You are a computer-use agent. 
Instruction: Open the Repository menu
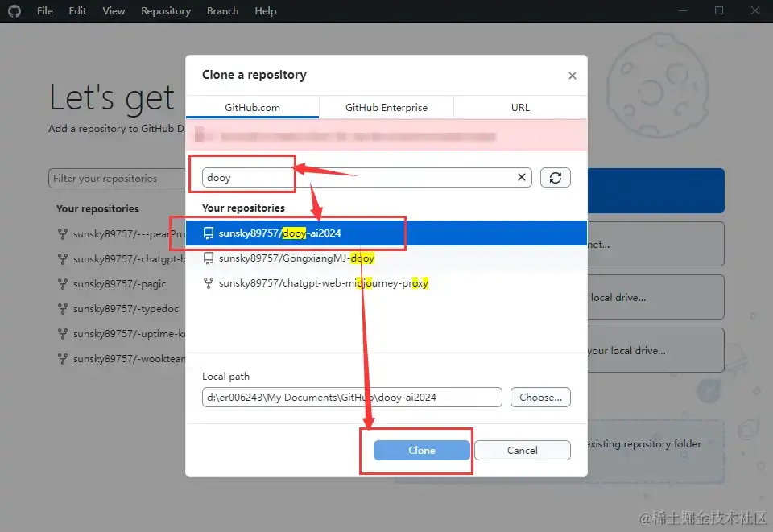(166, 10)
